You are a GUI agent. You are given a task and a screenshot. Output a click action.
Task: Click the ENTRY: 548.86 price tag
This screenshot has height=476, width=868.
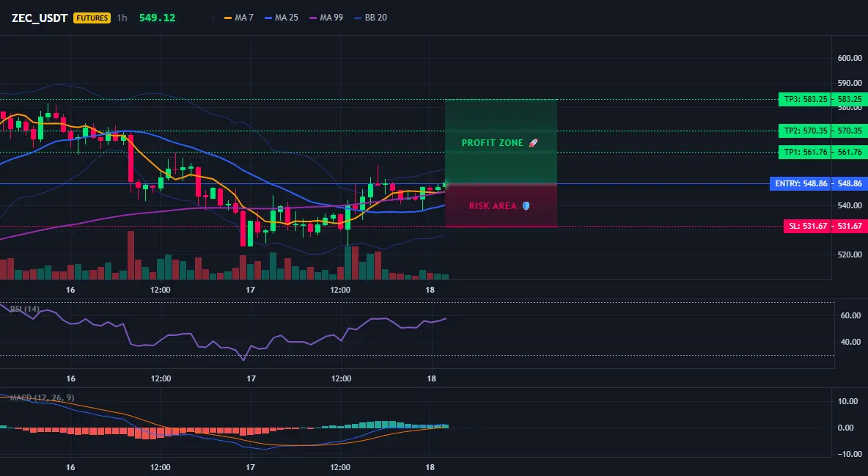(x=800, y=183)
